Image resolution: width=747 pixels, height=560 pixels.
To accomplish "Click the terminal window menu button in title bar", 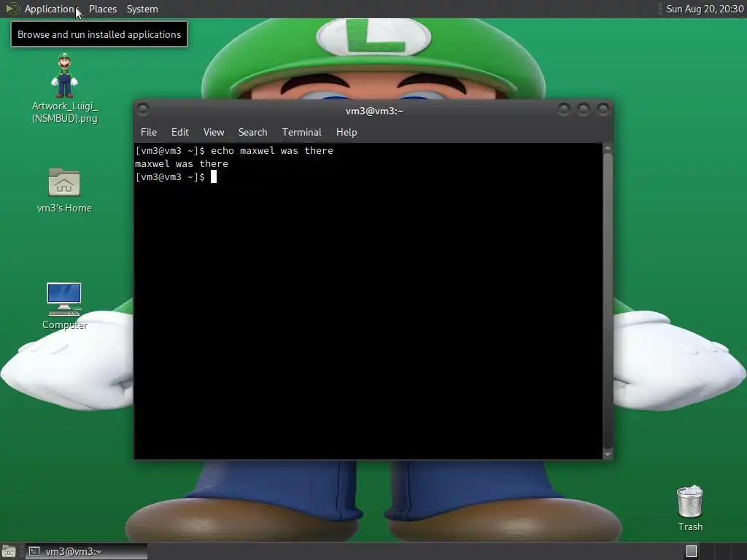I will (x=143, y=109).
